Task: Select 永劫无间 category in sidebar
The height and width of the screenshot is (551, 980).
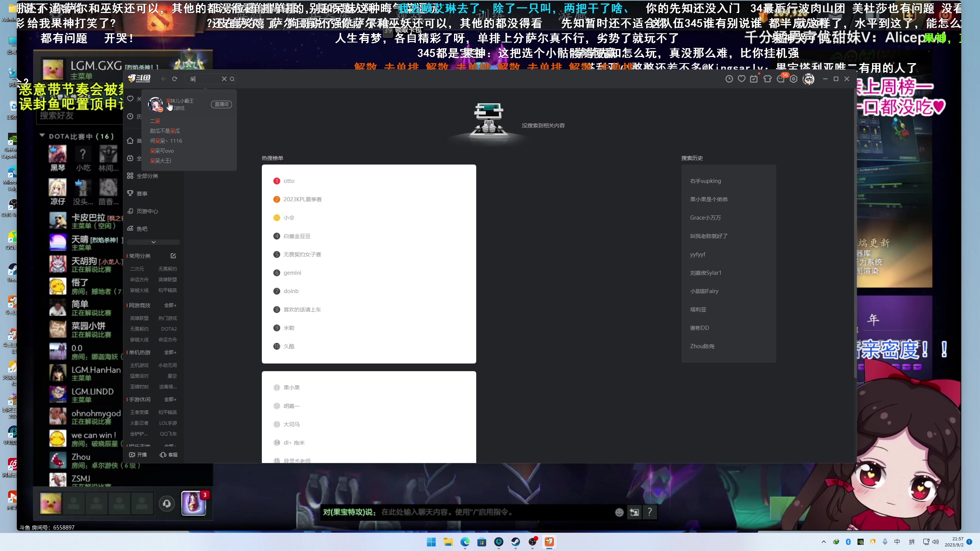Action: pyautogui.click(x=168, y=365)
